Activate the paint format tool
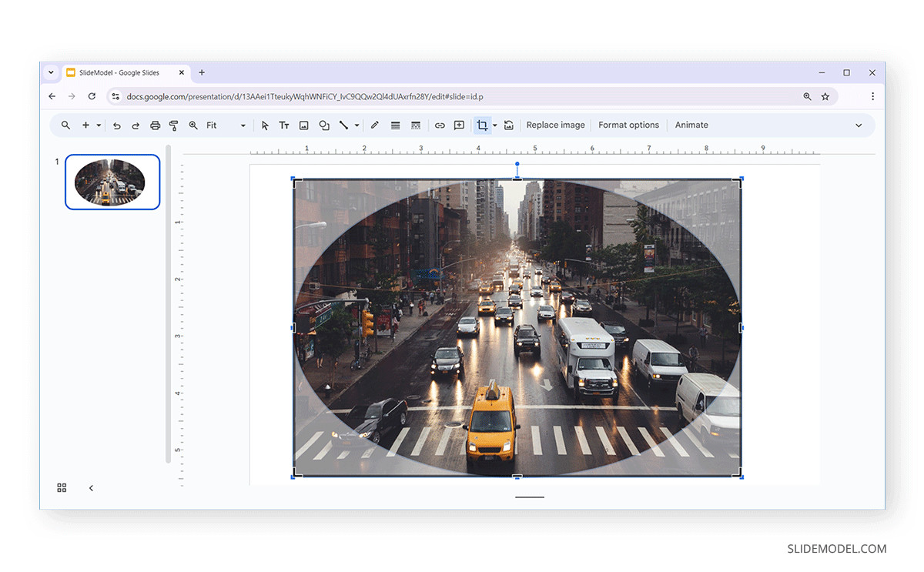 [x=173, y=125]
